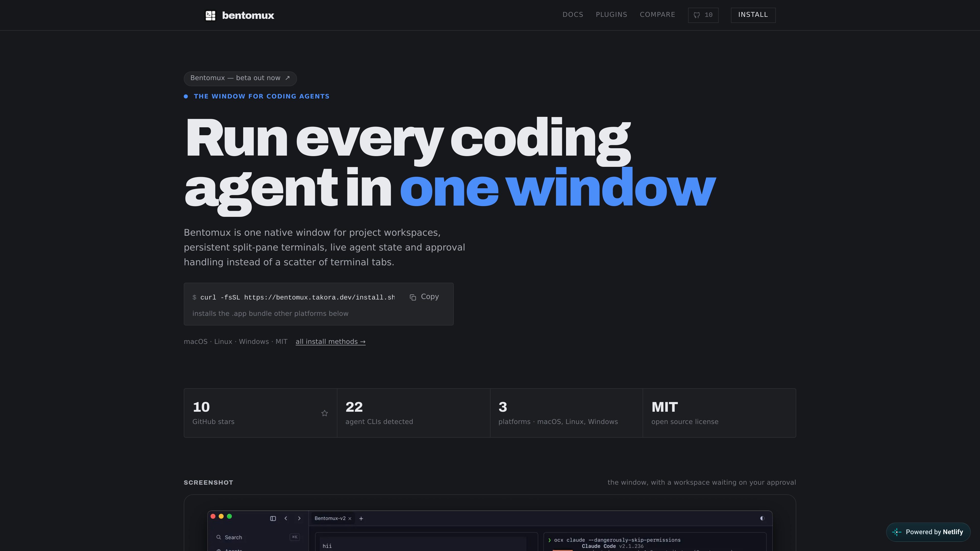Click the 10 GitHub stars number

[x=201, y=407]
